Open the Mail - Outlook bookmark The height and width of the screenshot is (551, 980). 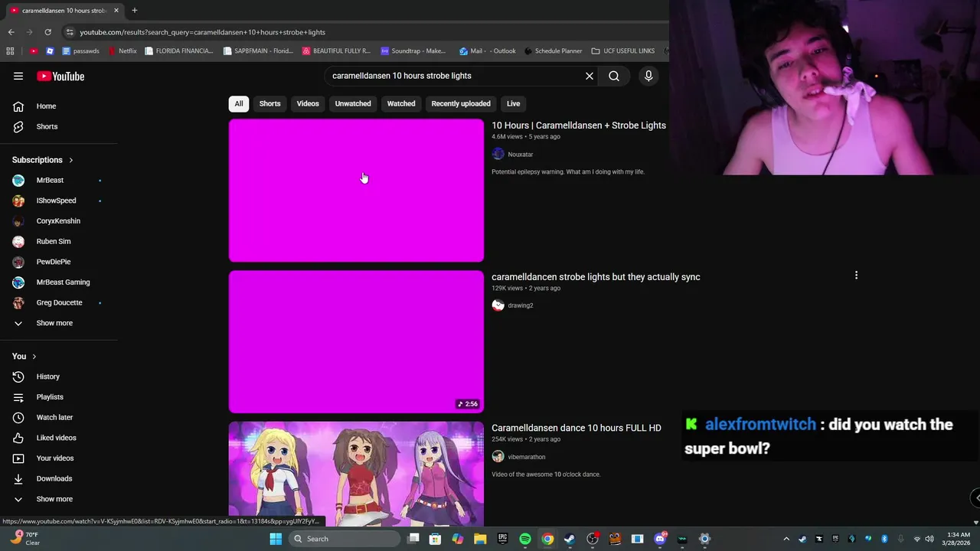[488, 51]
